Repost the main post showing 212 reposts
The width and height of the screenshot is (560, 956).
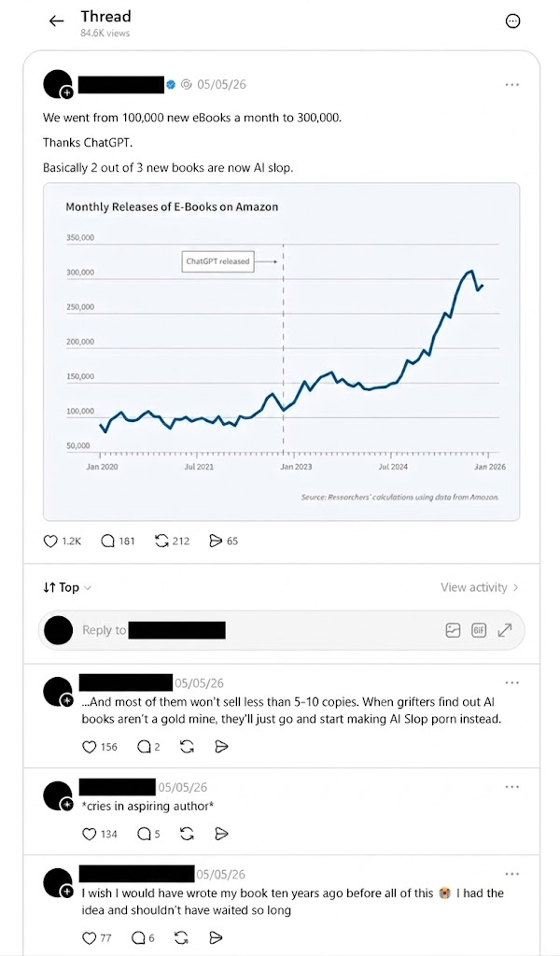tap(161, 541)
